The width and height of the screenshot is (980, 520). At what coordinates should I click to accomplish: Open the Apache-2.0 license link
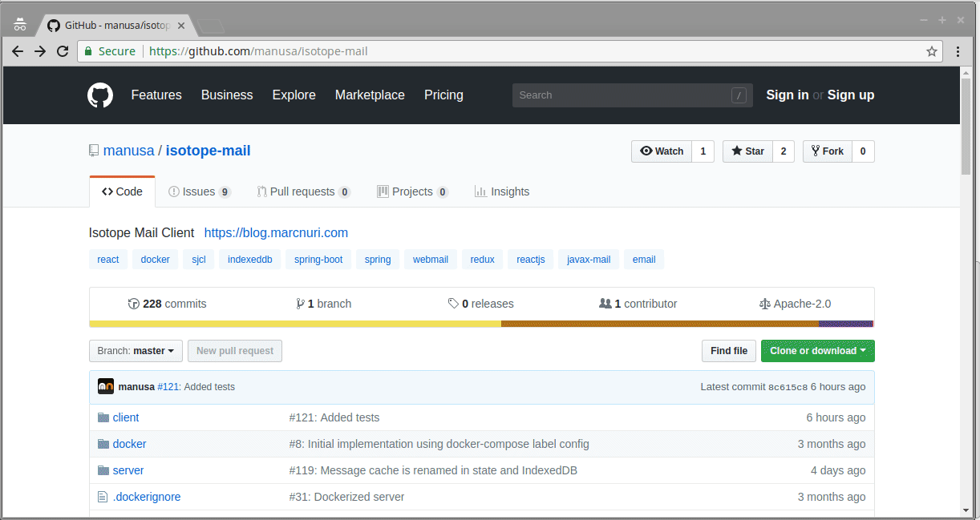pos(796,304)
